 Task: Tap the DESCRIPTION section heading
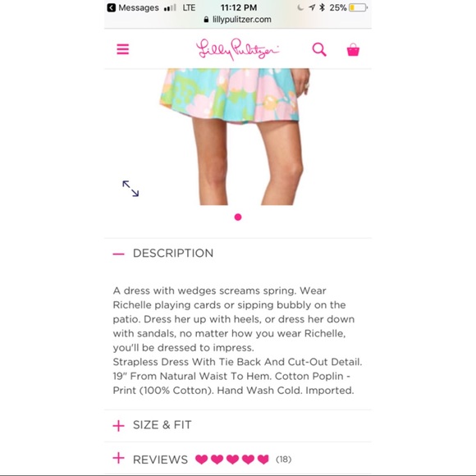[x=173, y=253]
